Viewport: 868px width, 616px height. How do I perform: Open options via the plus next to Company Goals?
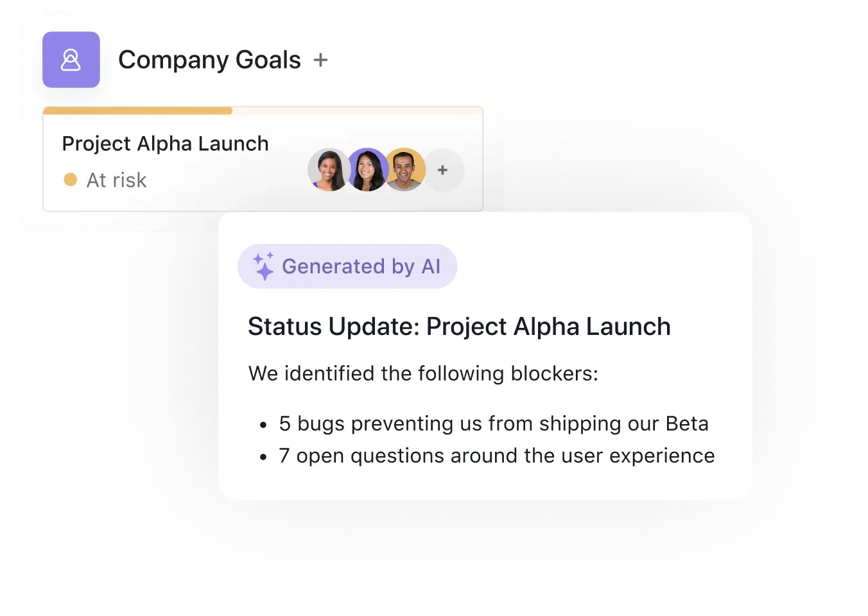[x=321, y=60]
